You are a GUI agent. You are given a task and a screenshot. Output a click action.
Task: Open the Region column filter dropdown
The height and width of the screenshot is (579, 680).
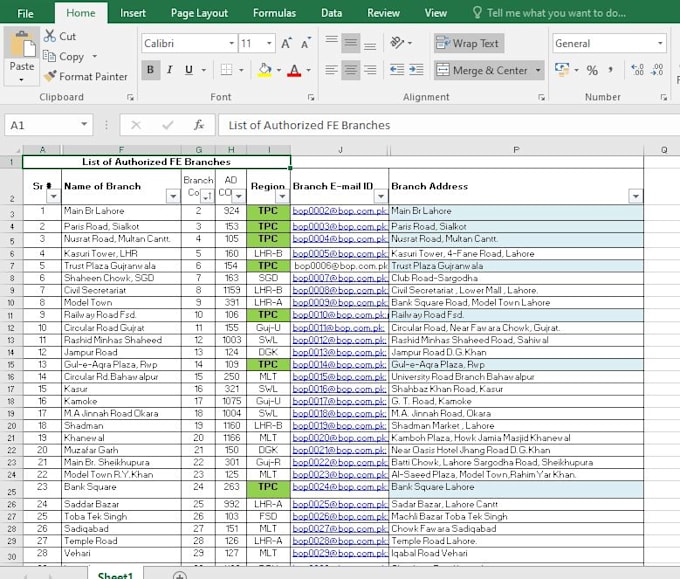tap(282, 196)
